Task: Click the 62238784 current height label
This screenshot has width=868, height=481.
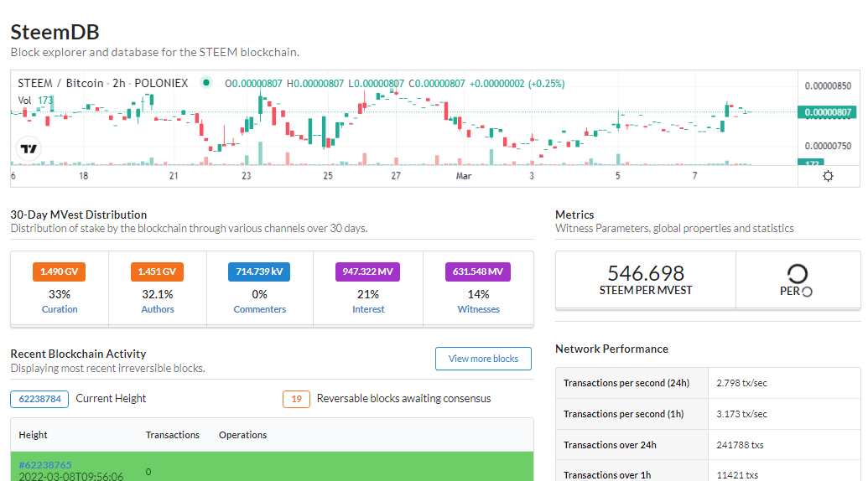Action: point(39,399)
